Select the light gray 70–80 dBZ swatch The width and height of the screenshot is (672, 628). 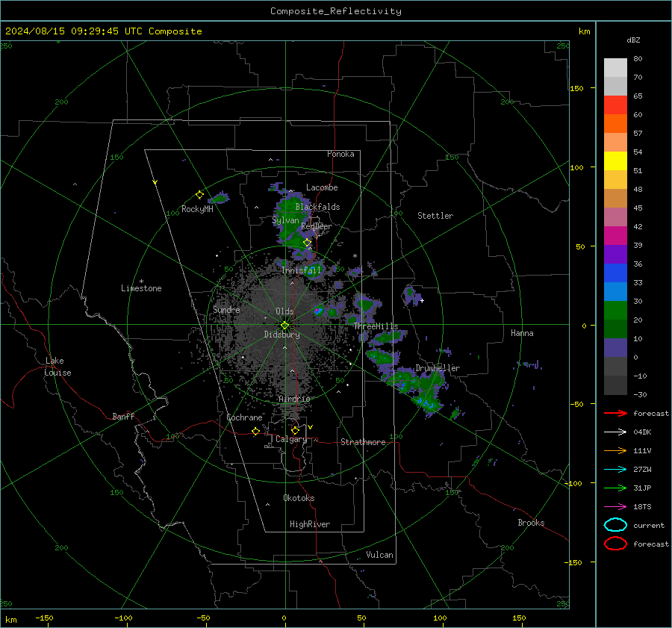click(615, 68)
